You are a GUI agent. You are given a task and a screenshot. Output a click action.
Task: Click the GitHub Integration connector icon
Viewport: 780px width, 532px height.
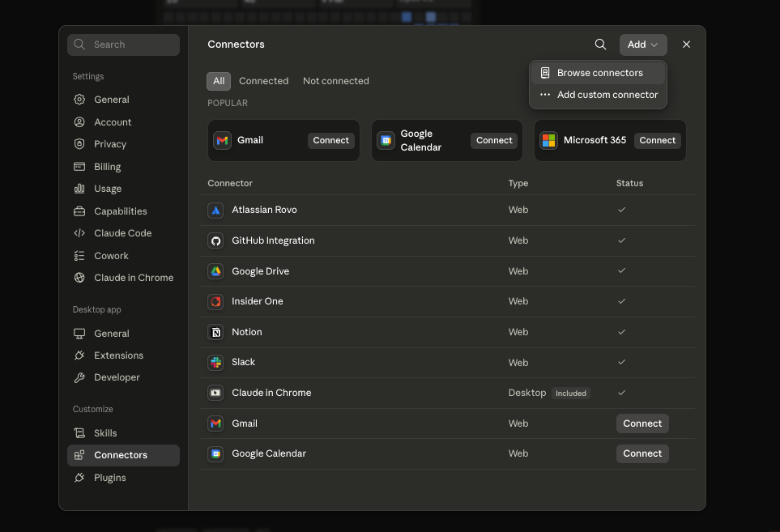point(215,240)
